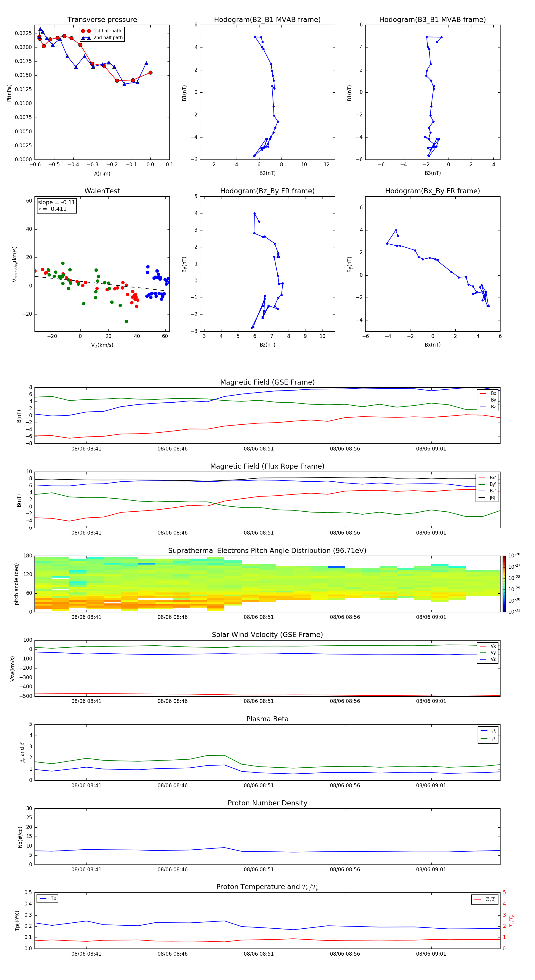535x980 pixels.
Task: Click the pitch angle color scale bar
Action: coord(504,584)
